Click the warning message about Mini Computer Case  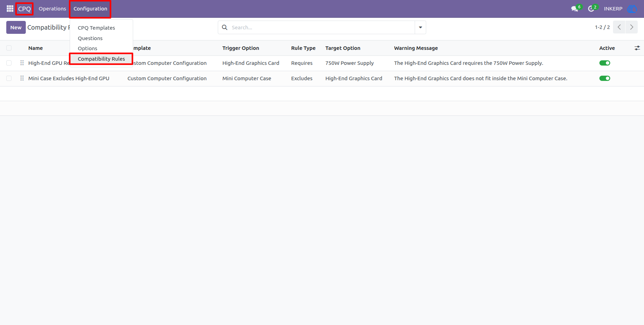click(x=481, y=78)
